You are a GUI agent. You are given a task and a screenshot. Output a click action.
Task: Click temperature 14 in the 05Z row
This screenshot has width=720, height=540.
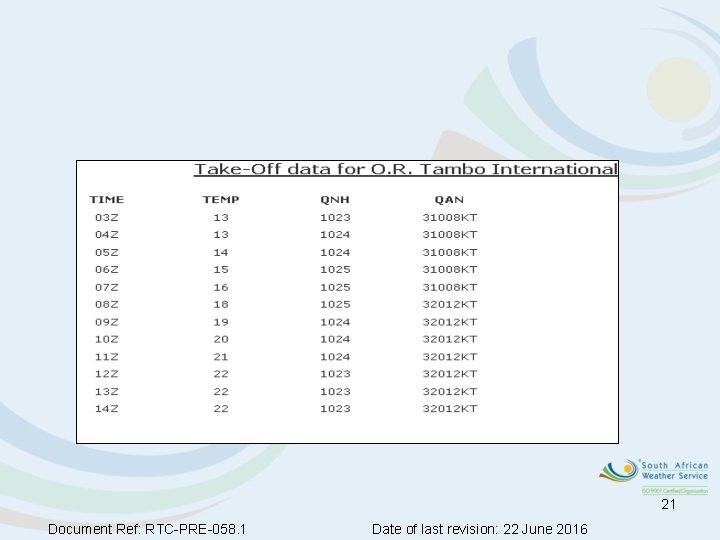(221, 253)
